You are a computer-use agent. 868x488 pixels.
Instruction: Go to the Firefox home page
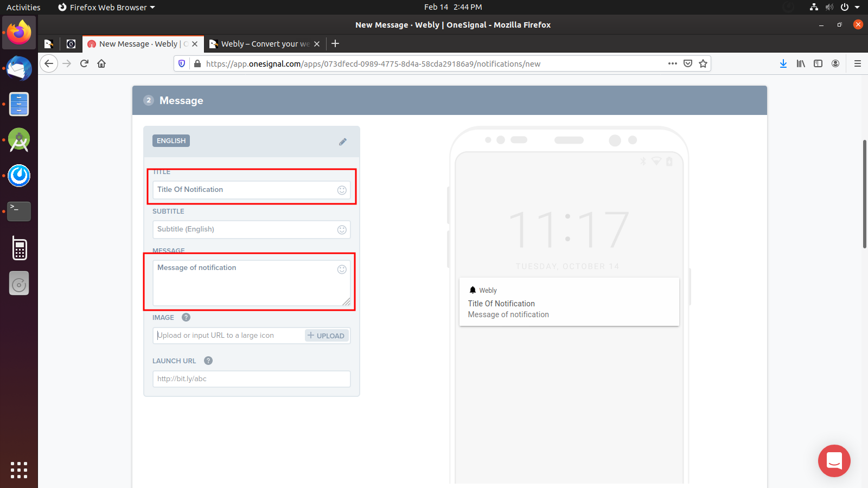pos(101,63)
